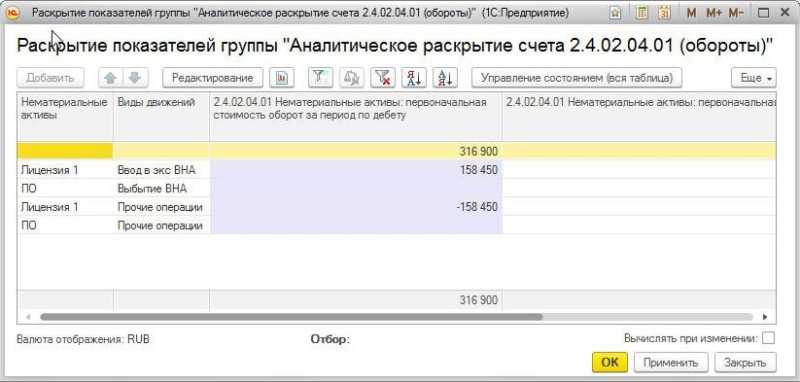Select the footer total 316 900
The width and height of the screenshot is (800, 382).
[356, 300]
